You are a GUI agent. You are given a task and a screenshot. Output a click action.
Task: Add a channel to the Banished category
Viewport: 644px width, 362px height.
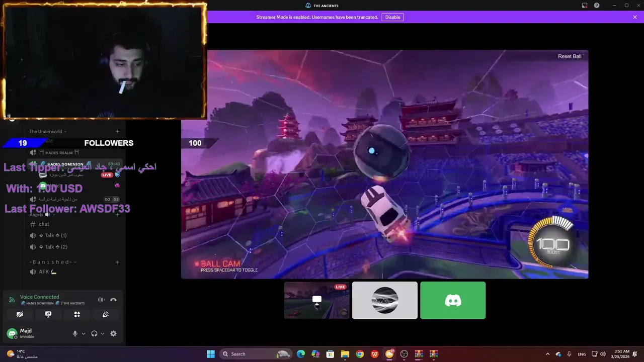pos(117,262)
